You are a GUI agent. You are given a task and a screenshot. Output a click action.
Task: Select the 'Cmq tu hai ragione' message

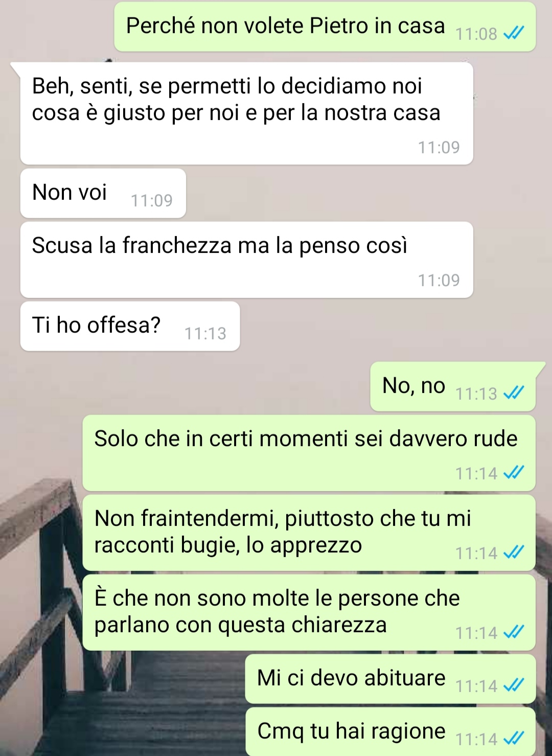click(390, 731)
